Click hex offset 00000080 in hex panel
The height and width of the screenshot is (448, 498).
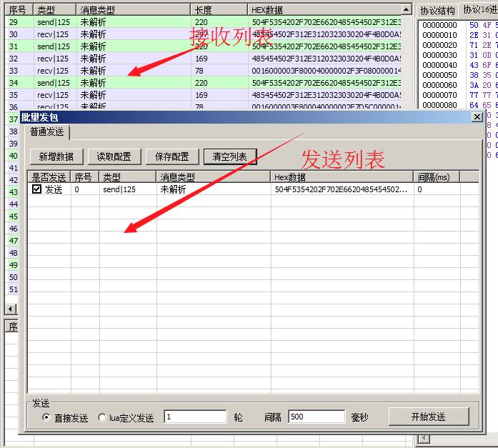pos(439,105)
